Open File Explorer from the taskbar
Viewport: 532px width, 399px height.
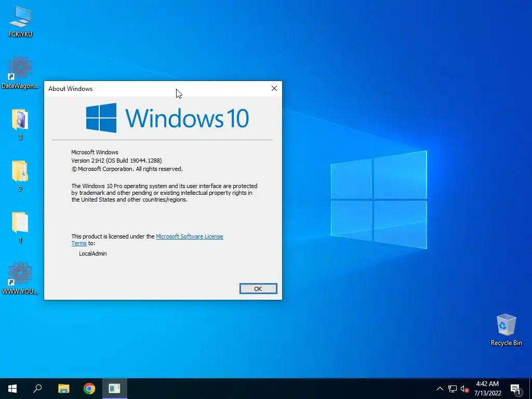(x=63, y=389)
